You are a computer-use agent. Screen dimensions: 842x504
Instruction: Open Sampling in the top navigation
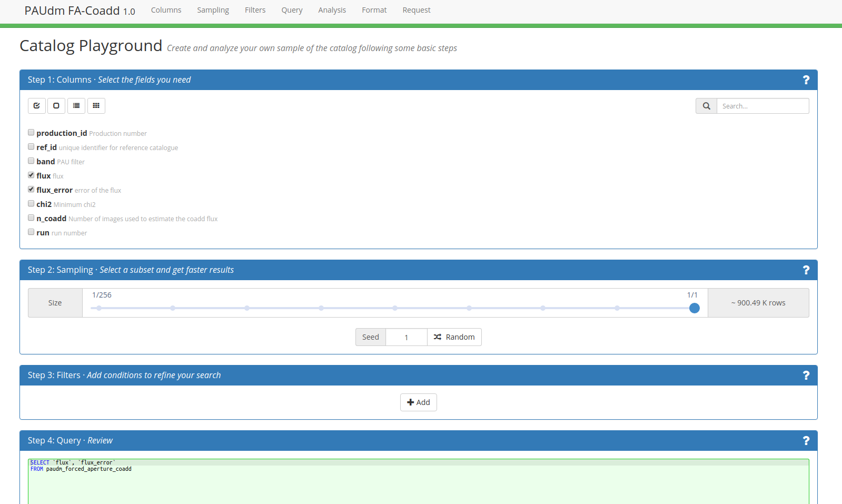pyautogui.click(x=213, y=10)
